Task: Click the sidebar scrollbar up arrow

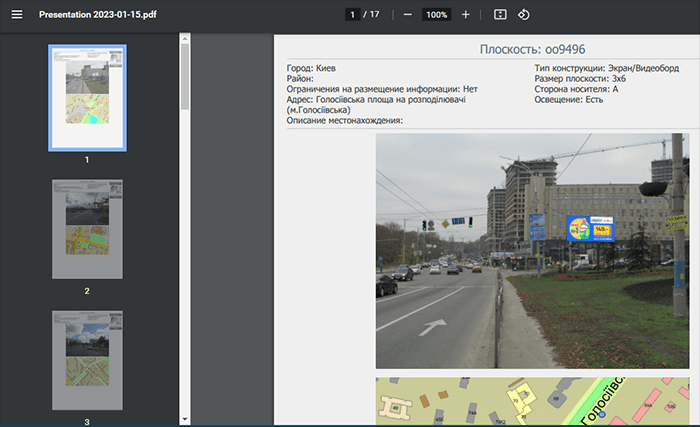Action: point(184,39)
